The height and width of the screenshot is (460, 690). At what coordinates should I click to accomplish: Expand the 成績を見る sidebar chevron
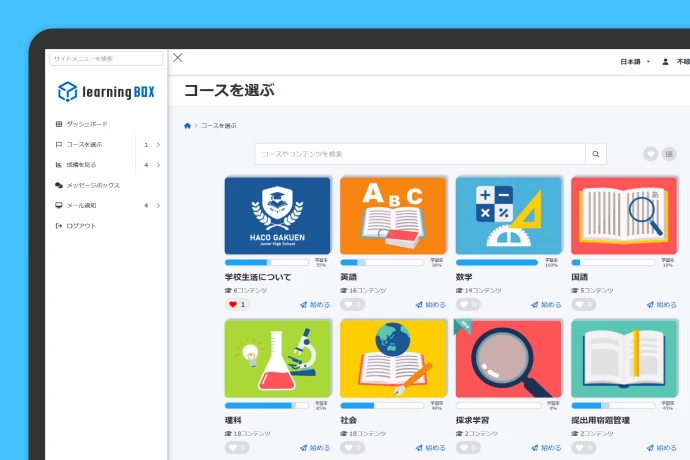[x=158, y=165]
